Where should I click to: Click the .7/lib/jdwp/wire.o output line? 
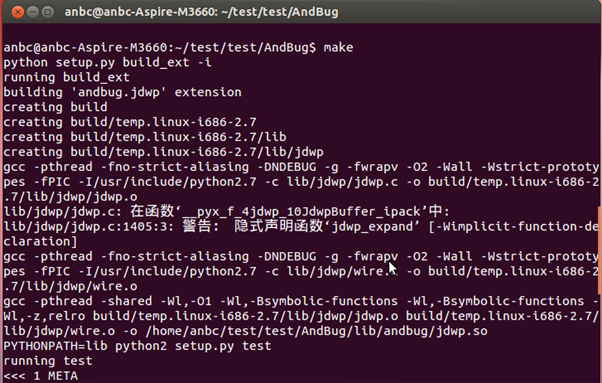coord(70,287)
